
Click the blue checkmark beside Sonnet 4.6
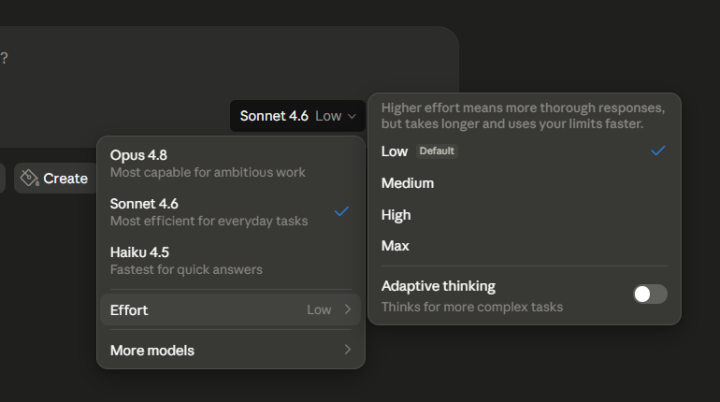342,211
